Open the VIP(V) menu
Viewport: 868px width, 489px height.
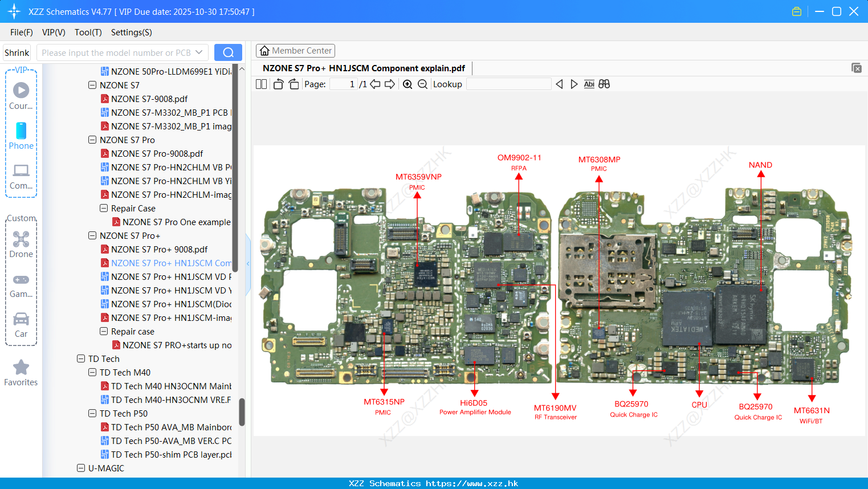(54, 32)
